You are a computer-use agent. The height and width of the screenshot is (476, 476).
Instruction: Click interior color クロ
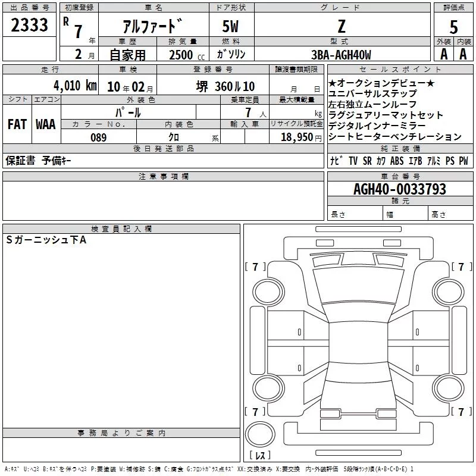(x=174, y=137)
